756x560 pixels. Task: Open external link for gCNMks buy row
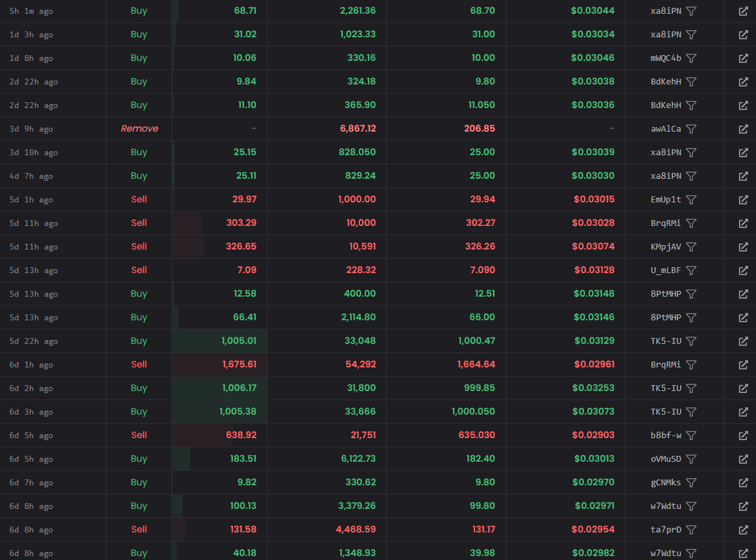[x=743, y=483]
